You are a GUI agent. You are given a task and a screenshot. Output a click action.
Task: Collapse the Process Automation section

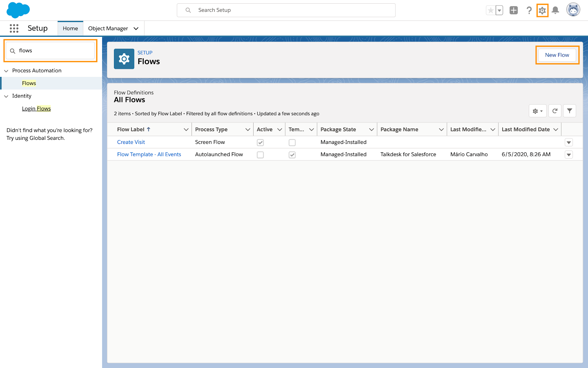coord(6,71)
